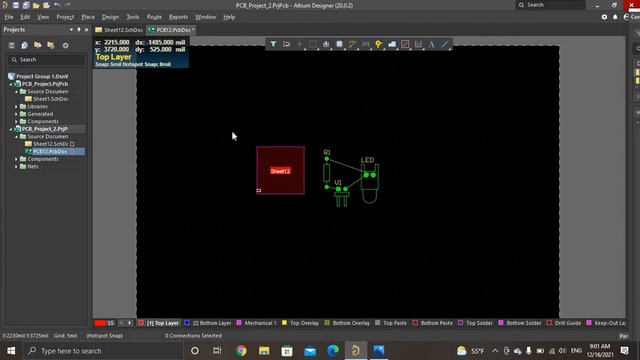Open Altium settings gear at top right
Image resolution: width=640 pixels, height=360 pixels.
point(604,17)
